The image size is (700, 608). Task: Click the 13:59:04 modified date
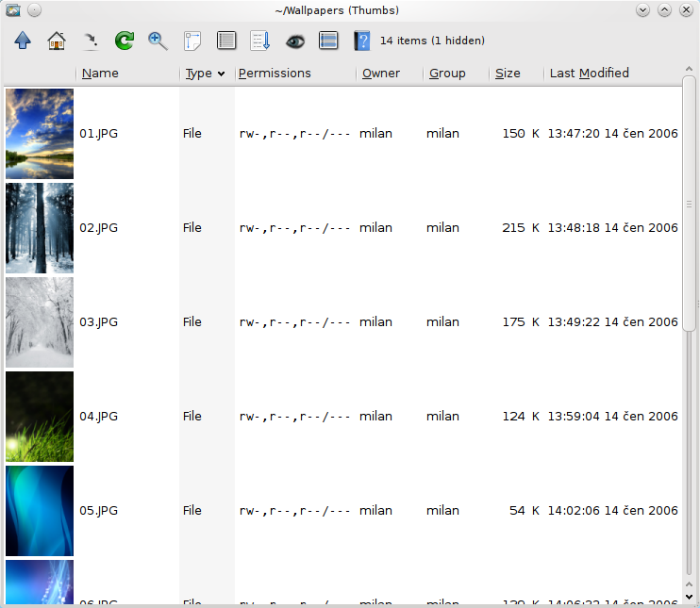tap(612, 416)
